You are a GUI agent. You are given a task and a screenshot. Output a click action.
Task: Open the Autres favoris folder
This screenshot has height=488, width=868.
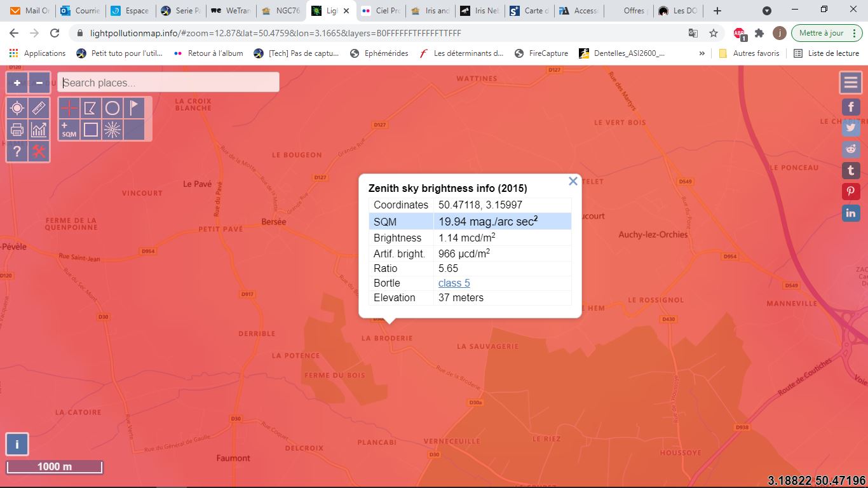[749, 53]
